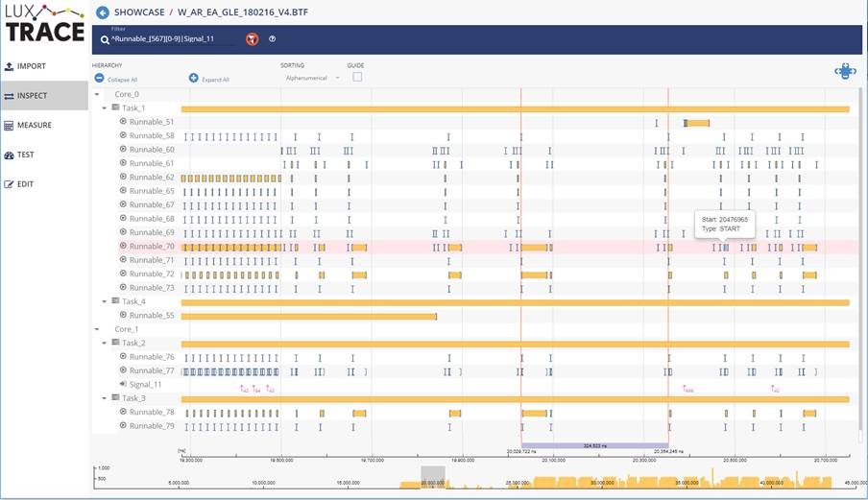Click the SHOWCASE breadcrumb link
The width and height of the screenshot is (868, 500).
[x=140, y=13]
